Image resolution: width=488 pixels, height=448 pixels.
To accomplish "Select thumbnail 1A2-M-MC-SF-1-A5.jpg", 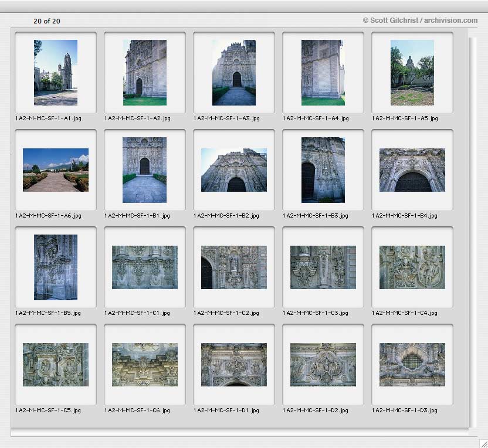I will pos(412,73).
